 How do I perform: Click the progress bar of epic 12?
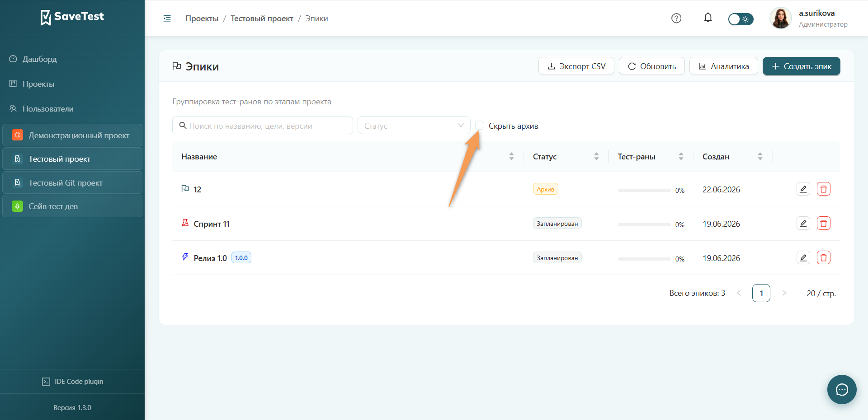click(644, 191)
